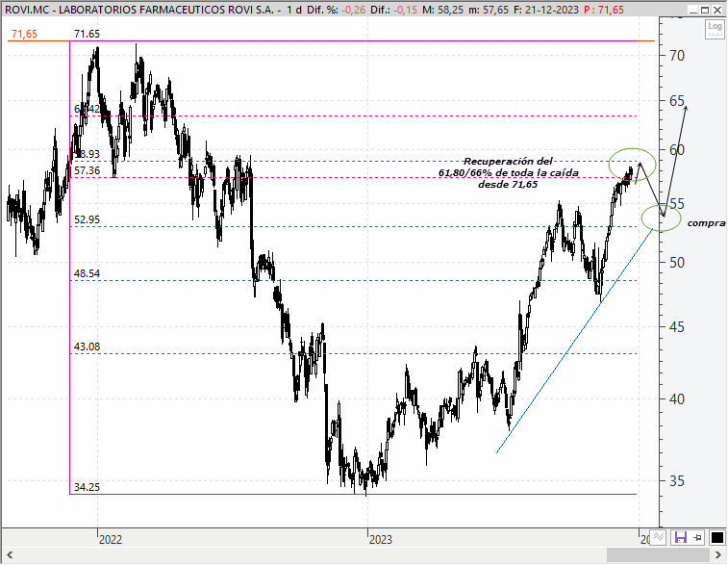The image size is (728, 565).
Task: Click the 52.95 Fibonacci level label
Action: 87,219
